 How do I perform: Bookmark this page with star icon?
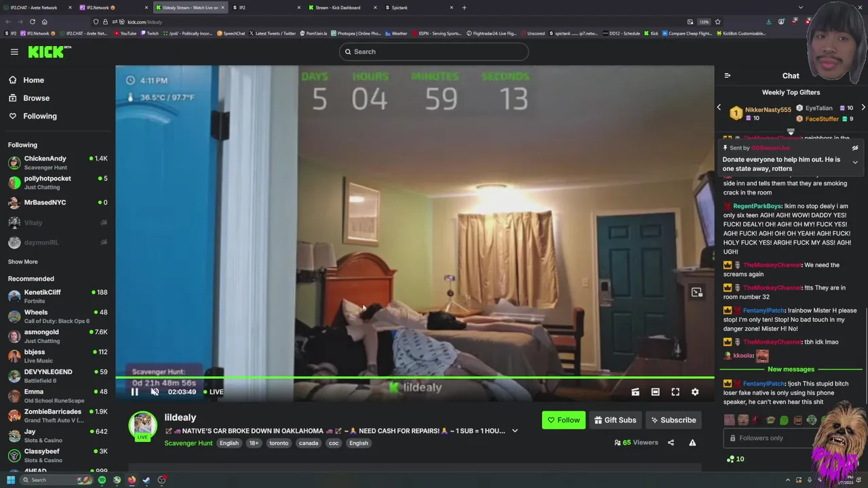(x=717, y=22)
